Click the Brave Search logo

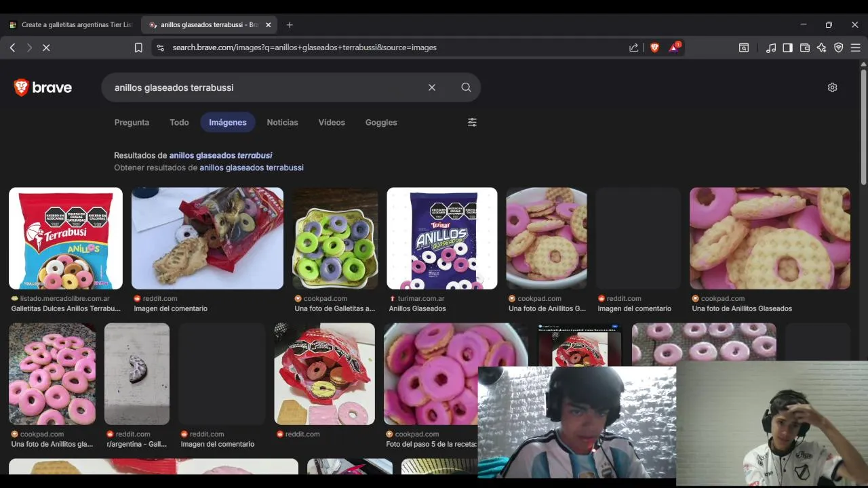click(43, 87)
